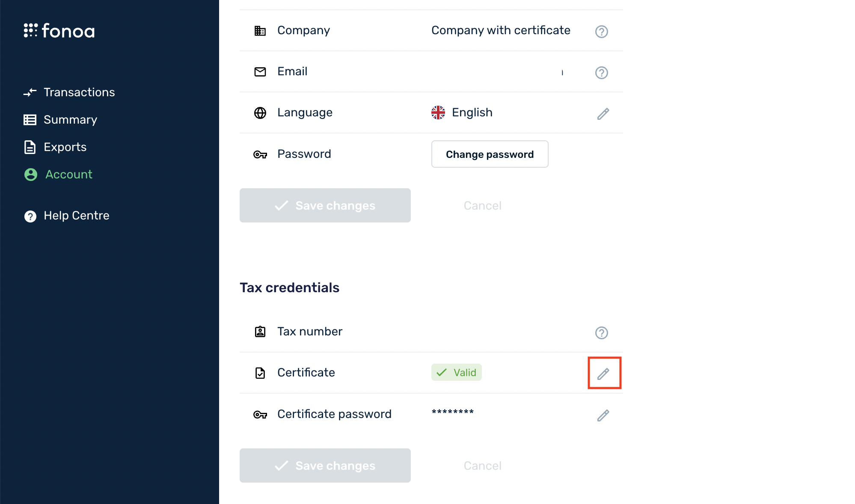Image resolution: width=855 pixels, height=504 pixels.
Task: Edit Certificate using the pencil icon
Action: coord(603,374)
